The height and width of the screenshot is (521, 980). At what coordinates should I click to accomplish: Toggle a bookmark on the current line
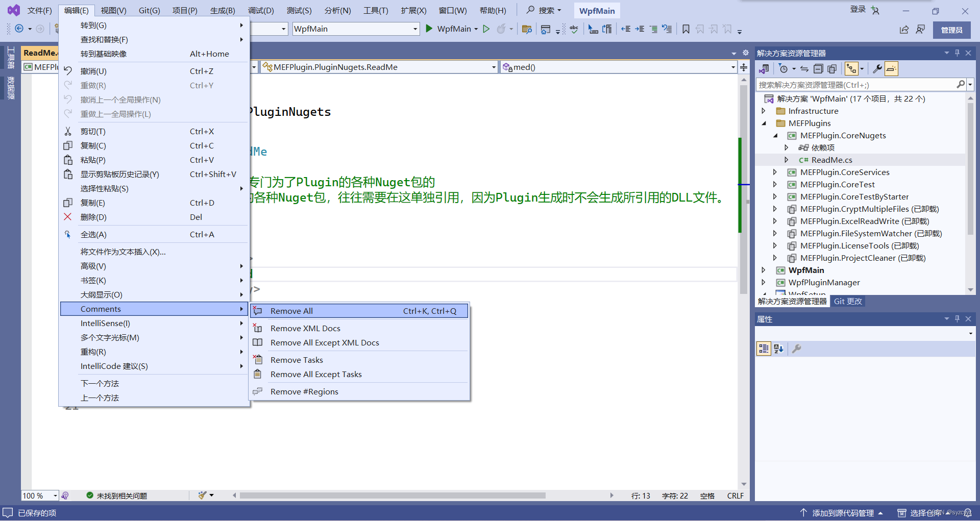(686, 29)
